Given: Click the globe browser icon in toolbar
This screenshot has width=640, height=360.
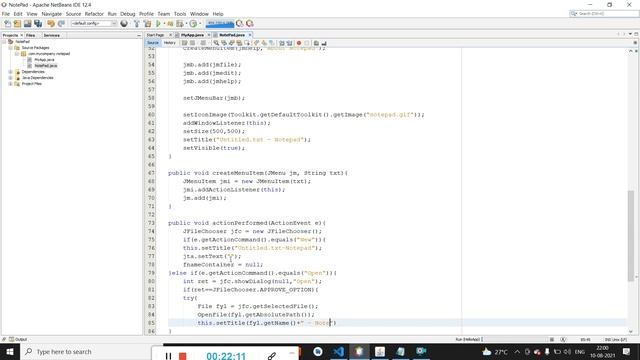Looking at the screenshot, I should (x=124, y=24).
